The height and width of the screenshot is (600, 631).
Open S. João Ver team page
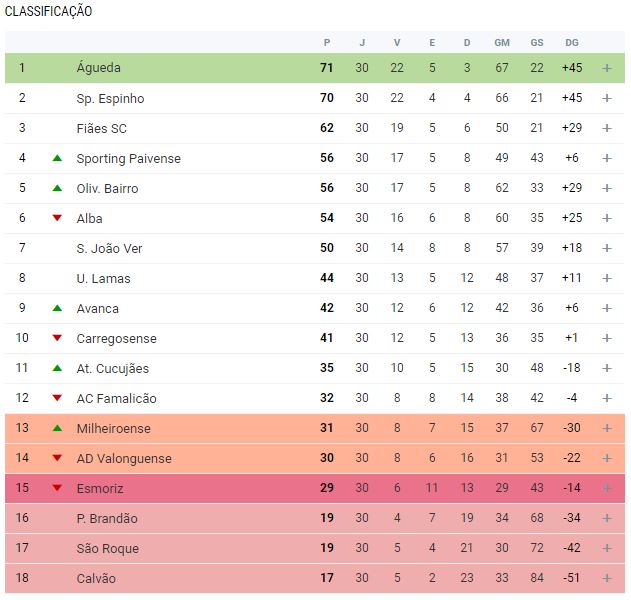pyautogui.click(x=110, y=248)
